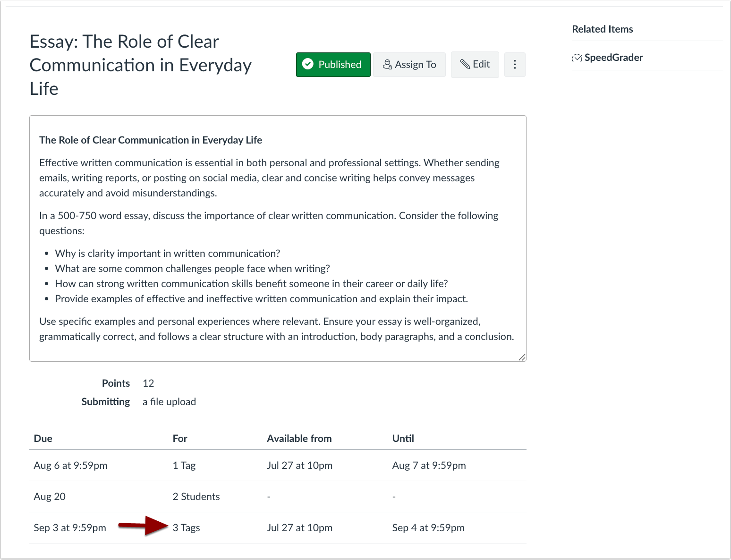
Task: Click the checkmark icon on the Published button
Action: [308, 64]
